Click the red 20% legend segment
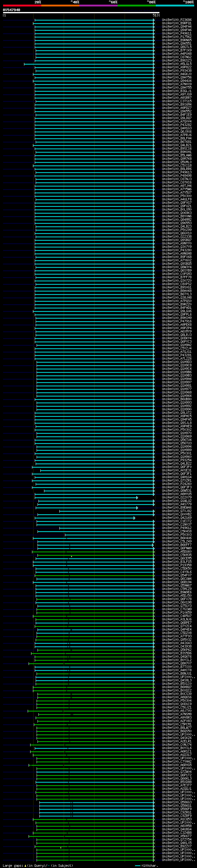The image size is (197, 868). 22,6
